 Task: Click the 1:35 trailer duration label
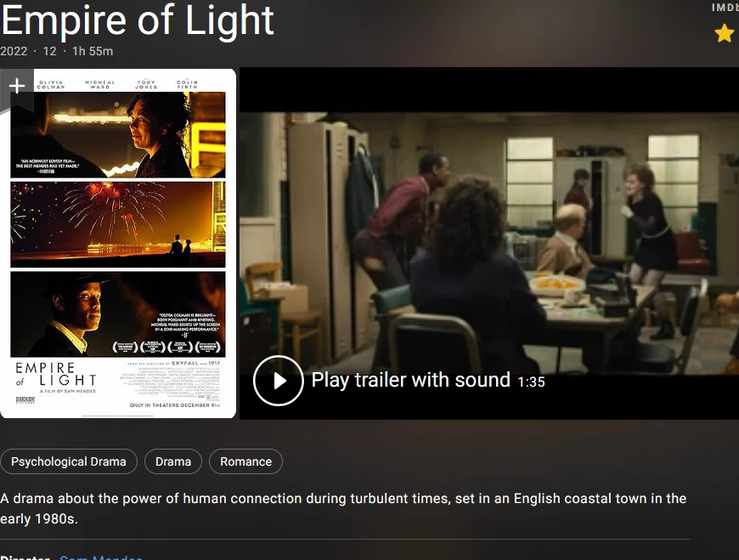coord(531,382)
